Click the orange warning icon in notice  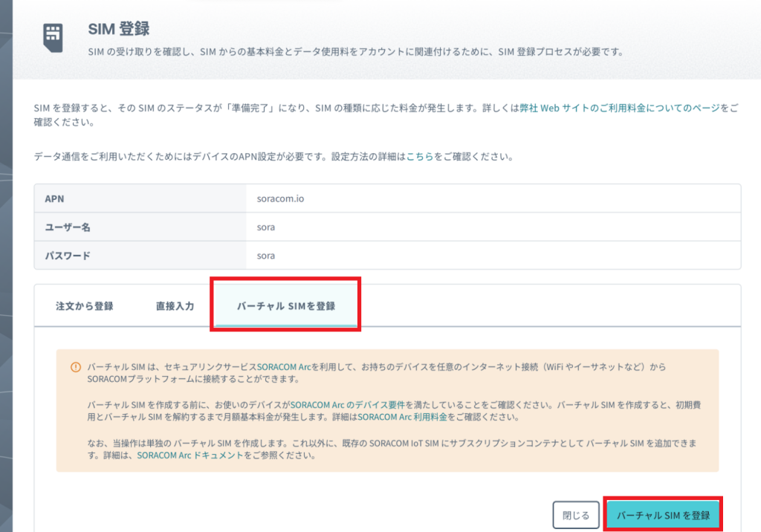pos(75,367)
